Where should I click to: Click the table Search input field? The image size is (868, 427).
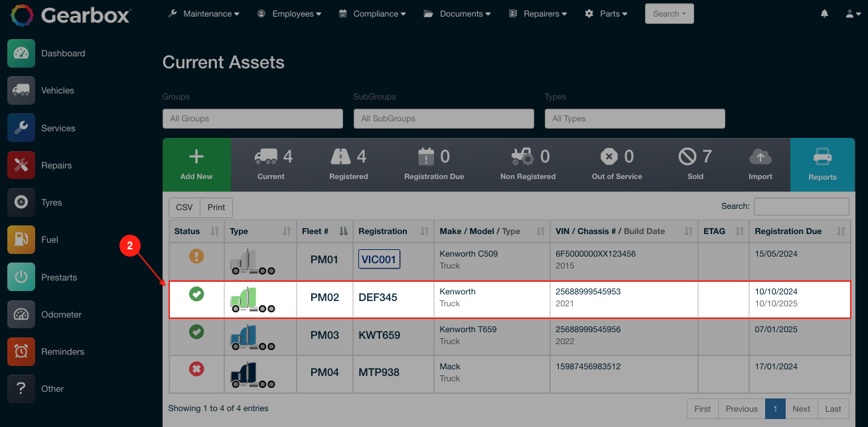click(x=802, y=206)
